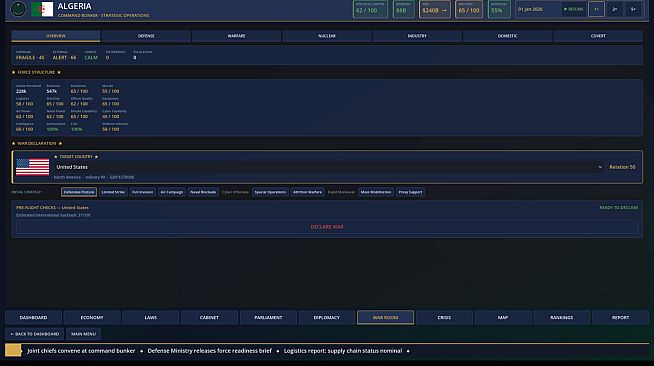The image size is (654, 366).
Task: Click the Reserves 547k value
Action: pos(52,91)
